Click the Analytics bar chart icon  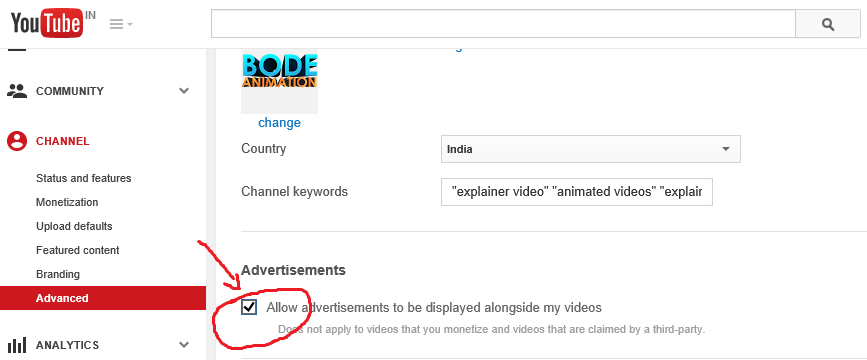(17, 346)
